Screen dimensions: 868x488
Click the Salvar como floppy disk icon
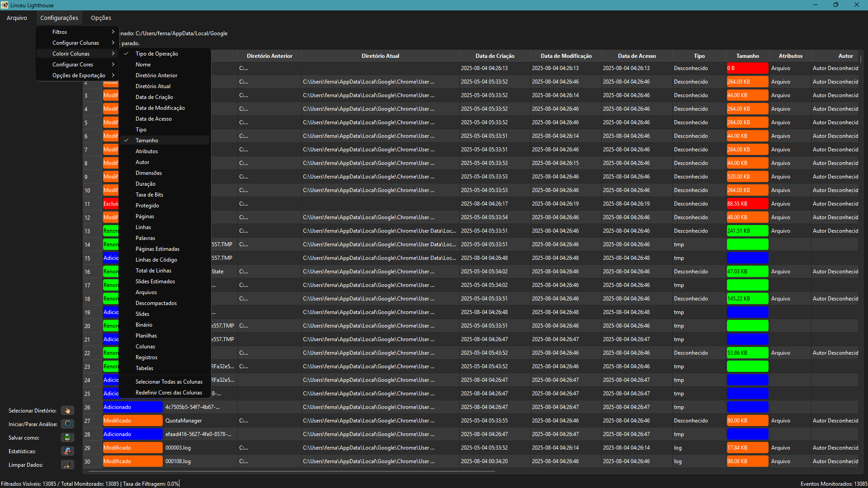pyautogui.click(x=67, y=437)
